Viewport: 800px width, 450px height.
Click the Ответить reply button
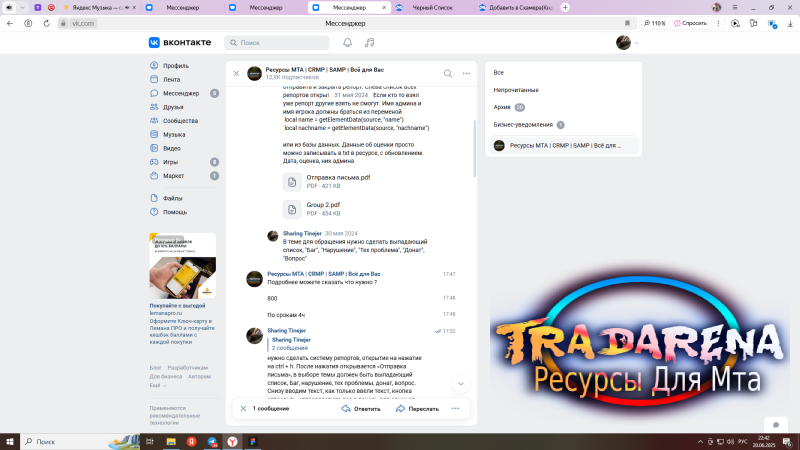pyautogui.click(x=359, y=408)
